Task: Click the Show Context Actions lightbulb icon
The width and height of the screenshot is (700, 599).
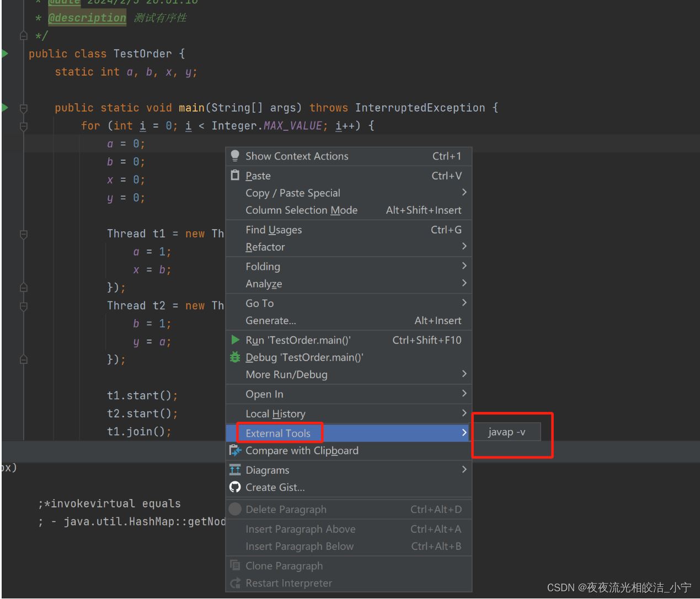Action: tap(235, 156)
